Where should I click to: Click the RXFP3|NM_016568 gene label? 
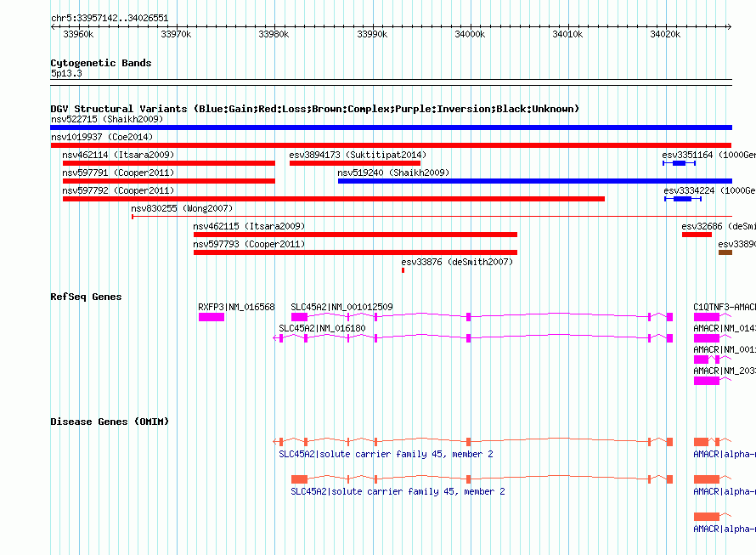click(x=236, y=307)
